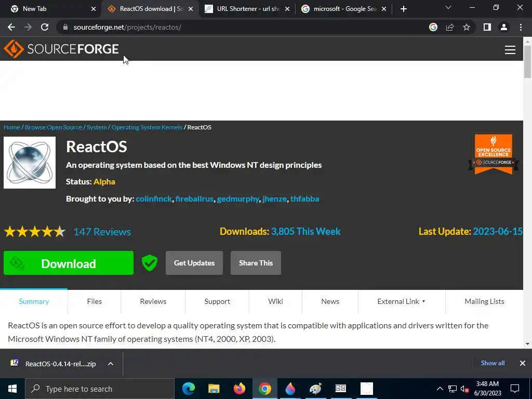532x399 pixels.
Task: Open the notification center
Action: click(515, 389)
